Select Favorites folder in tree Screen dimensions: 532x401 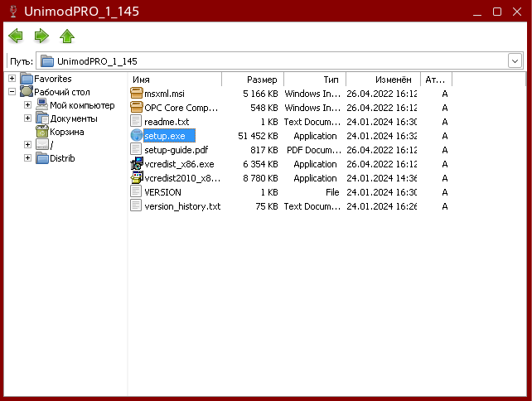pos(53,79)
